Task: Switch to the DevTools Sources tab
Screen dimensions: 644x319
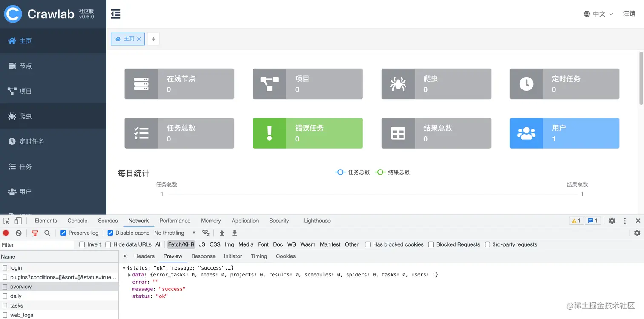Action: click(108, 221)
